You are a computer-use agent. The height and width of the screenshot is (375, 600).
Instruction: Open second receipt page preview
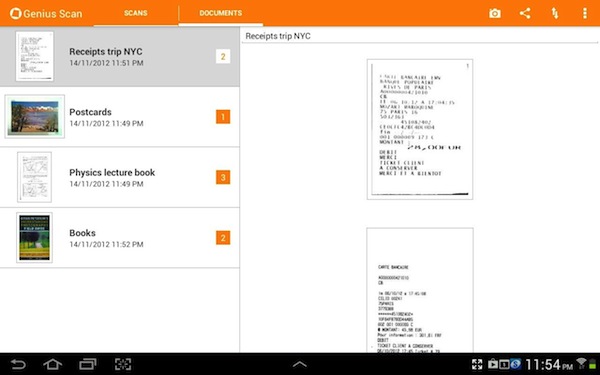tap(420, 290)
